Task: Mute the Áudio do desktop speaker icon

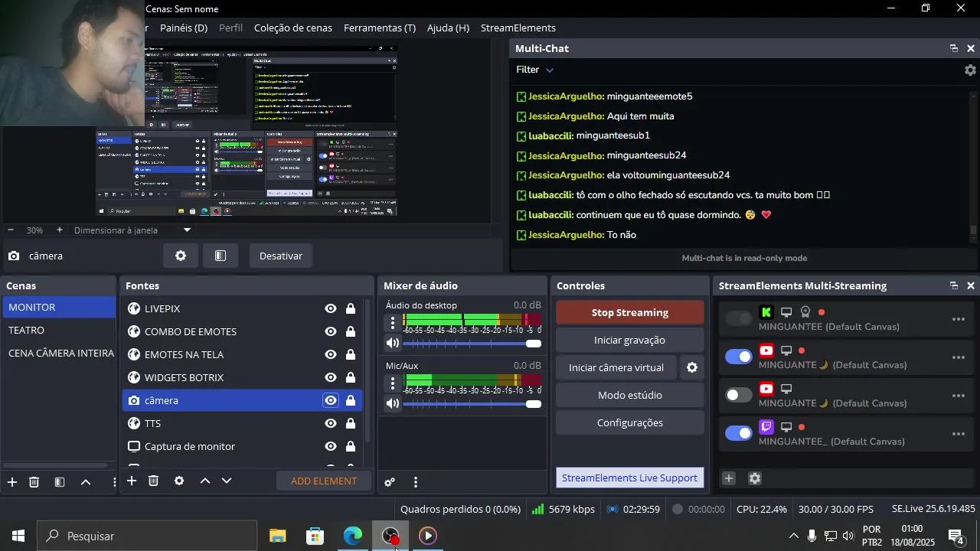Action: click(393, 343)
